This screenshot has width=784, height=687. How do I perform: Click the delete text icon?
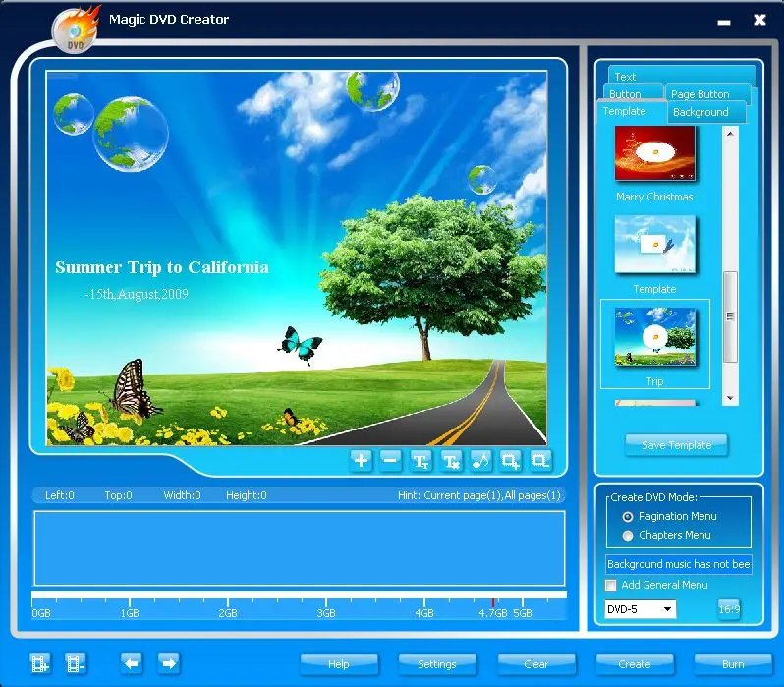(451, 460)
